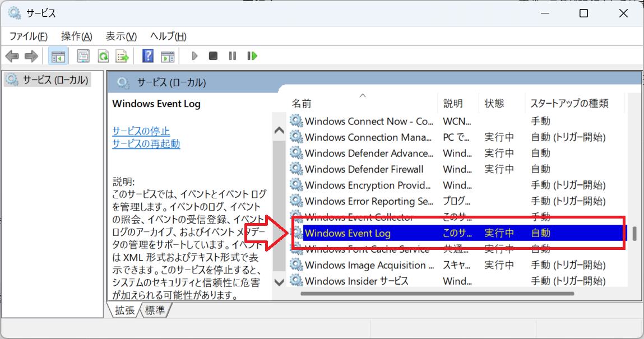Image resolution: width=644 pixels, height=339 pixels.
Task: Select サービス (ローカル) in the left tree
Action: tap(48, 80)
